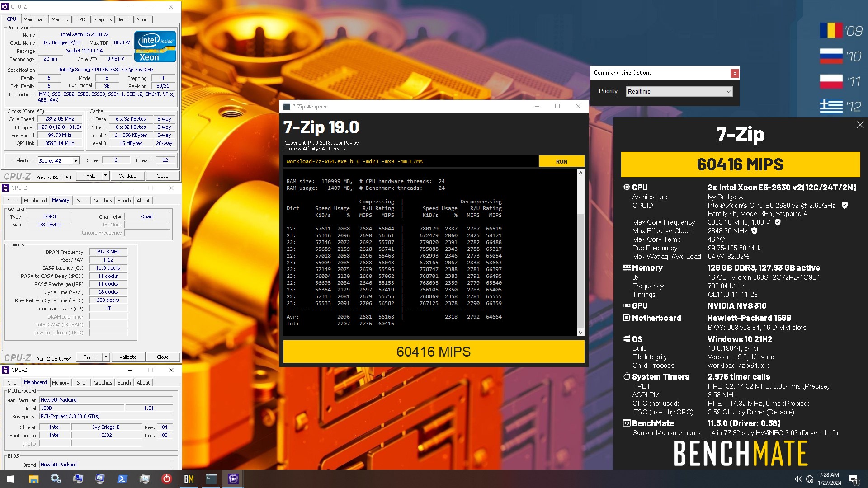Click the OS Windows icon in BenchMate

pyautogui.click(x=627, y=339)
